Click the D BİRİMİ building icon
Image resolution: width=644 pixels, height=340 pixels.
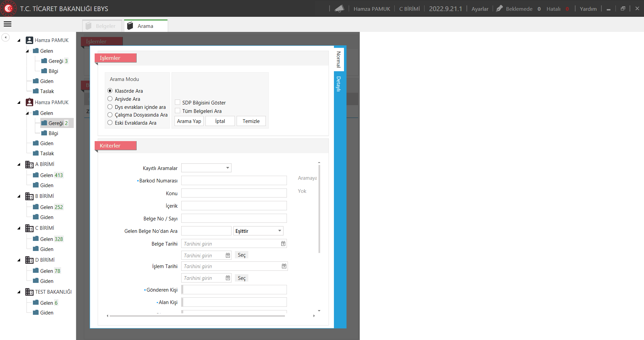click(x=29, y=260)
